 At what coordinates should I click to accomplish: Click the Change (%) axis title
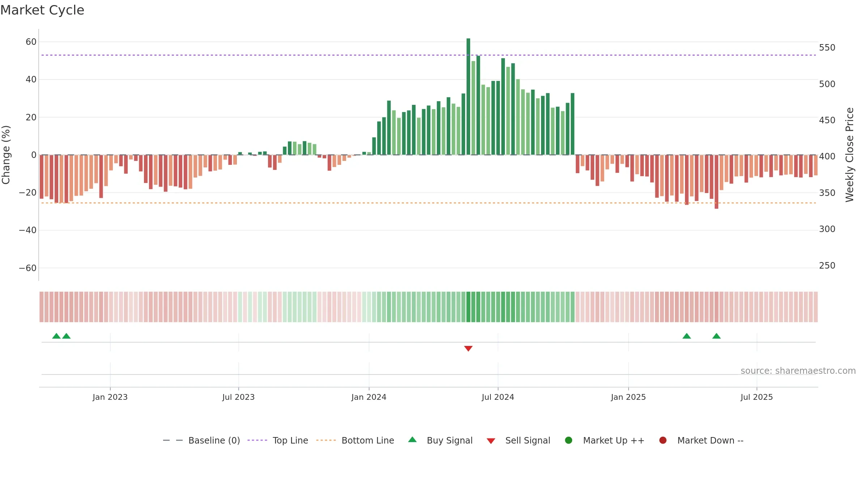point(6,155)
